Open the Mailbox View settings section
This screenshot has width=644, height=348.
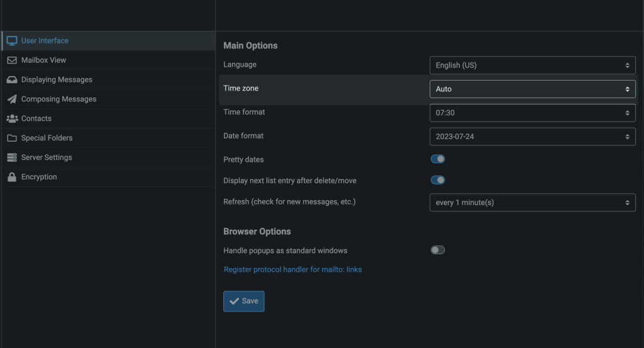43,60
